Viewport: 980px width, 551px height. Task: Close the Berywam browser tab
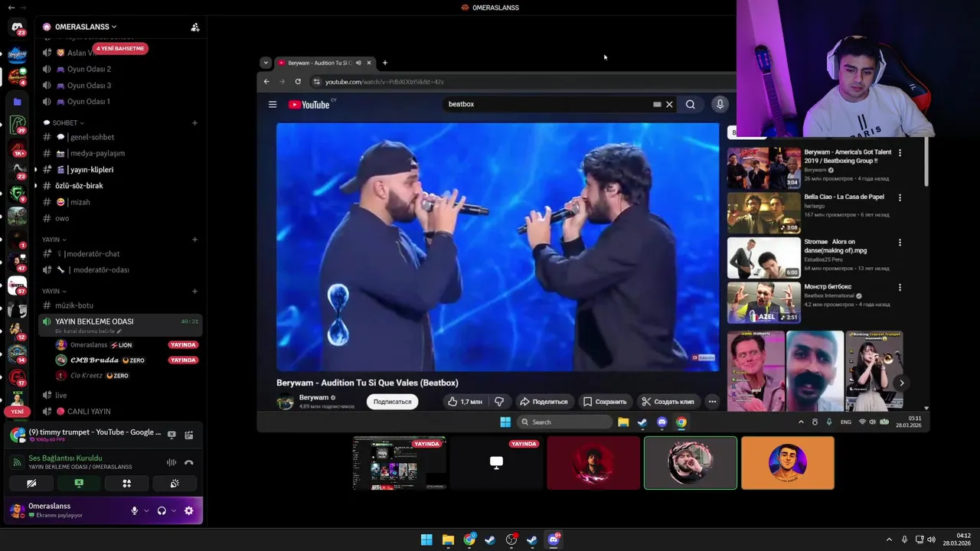point(368,63)
